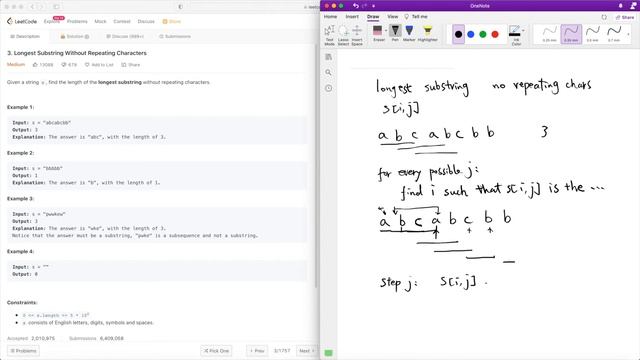This screenshot has height=360, width=640.
Task: Go to next problem with Next
Action: [x=306, y=351]
